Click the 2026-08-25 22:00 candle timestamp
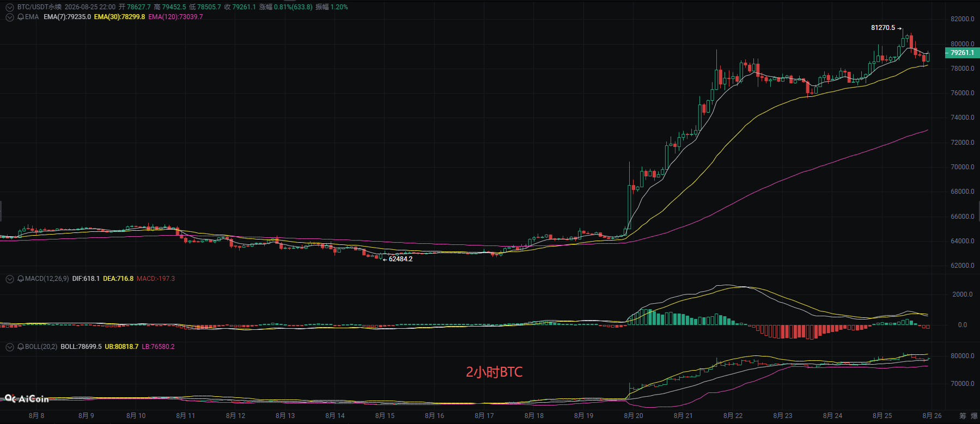Viewport: 980px width, 424px height. [x=90, y=7]
